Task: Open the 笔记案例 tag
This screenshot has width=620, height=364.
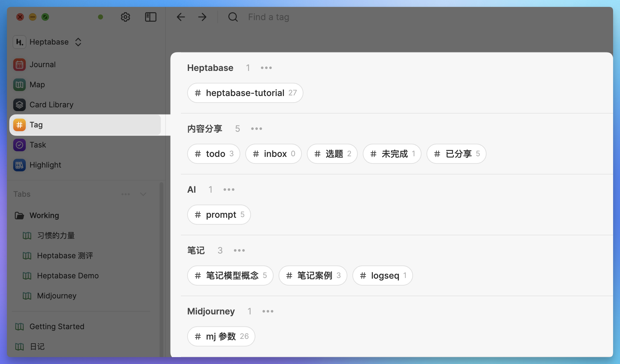Action: [313, 276]
